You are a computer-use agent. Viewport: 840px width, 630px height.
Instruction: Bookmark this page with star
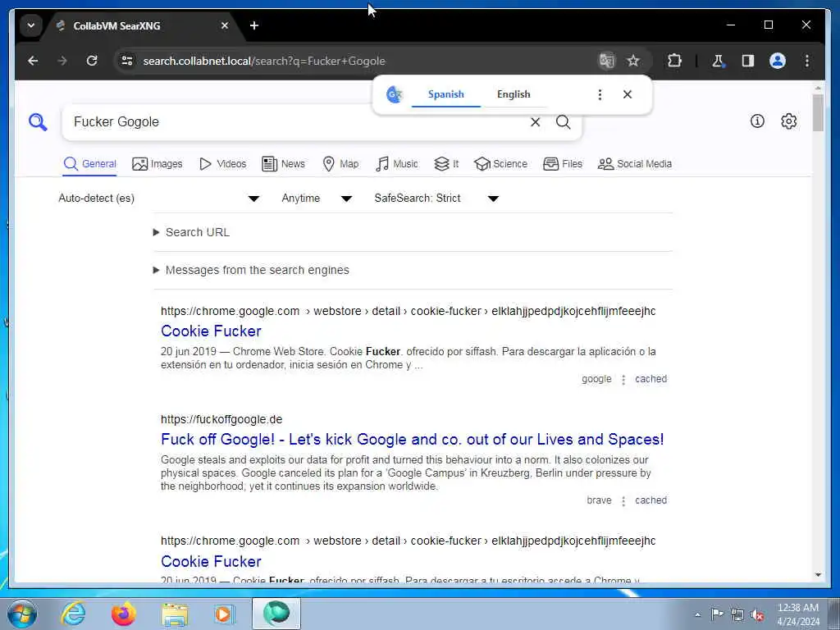pos(633,61)
